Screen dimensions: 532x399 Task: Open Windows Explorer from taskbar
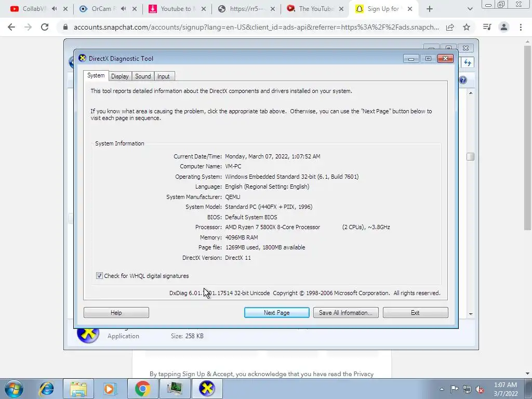click(x=78, y=389)
